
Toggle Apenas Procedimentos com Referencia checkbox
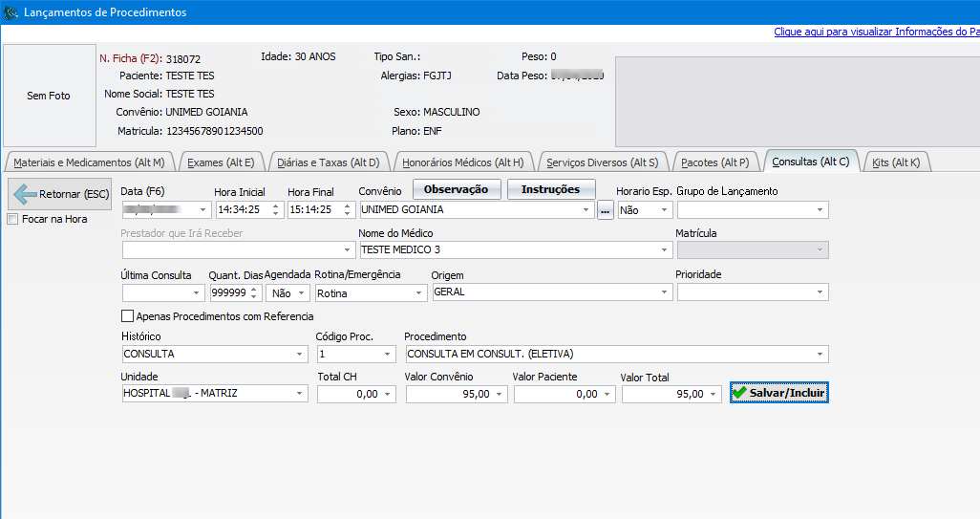(128, 316)
